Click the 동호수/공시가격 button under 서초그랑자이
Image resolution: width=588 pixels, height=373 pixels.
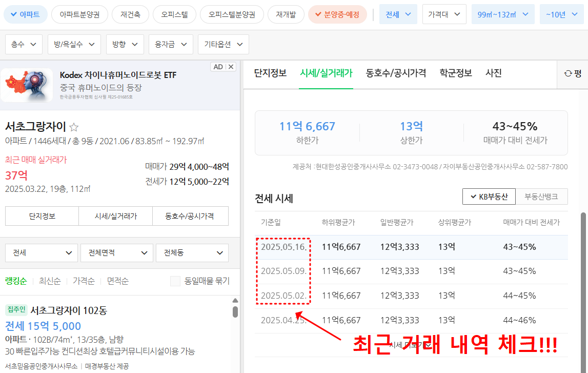pos(190,216)
